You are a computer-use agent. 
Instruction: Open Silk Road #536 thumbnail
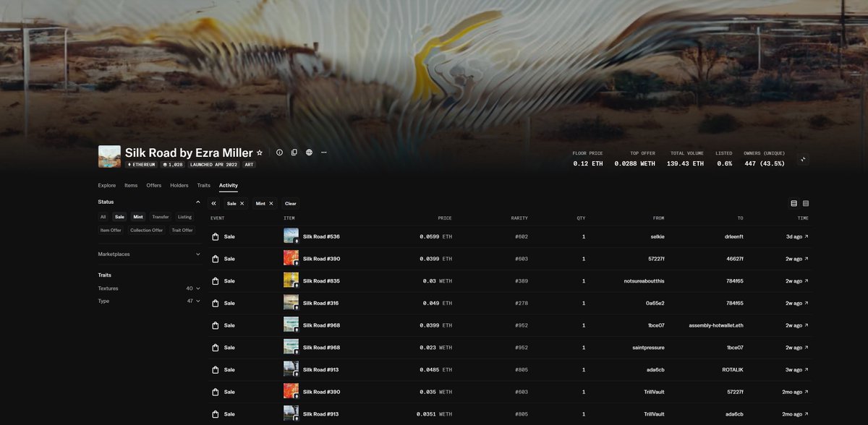(x=291, y=236)
